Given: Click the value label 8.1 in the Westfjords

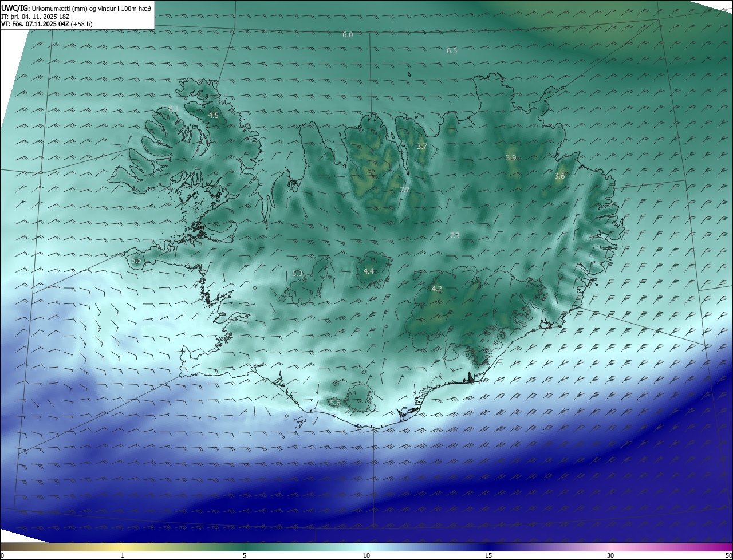Looking at the screenshot, I should coord(174,108).
